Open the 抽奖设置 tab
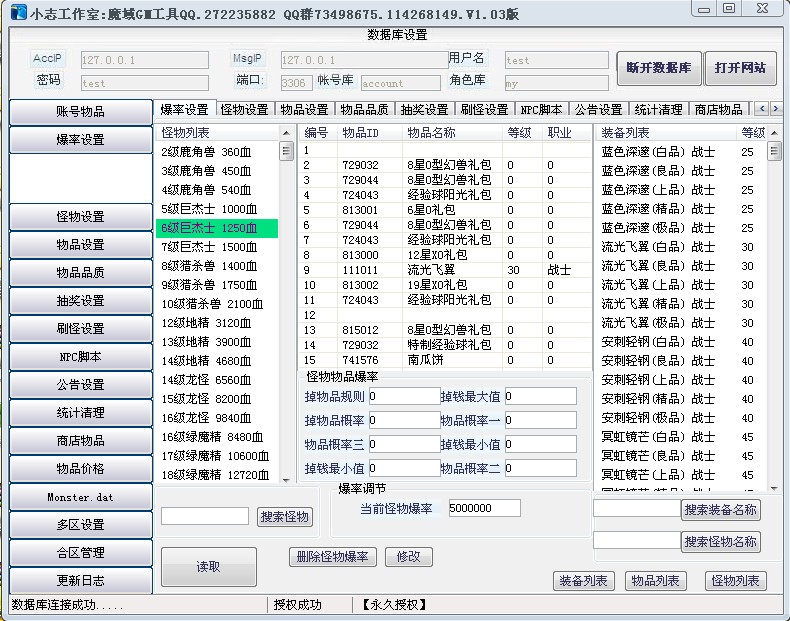 click(424, 109)
